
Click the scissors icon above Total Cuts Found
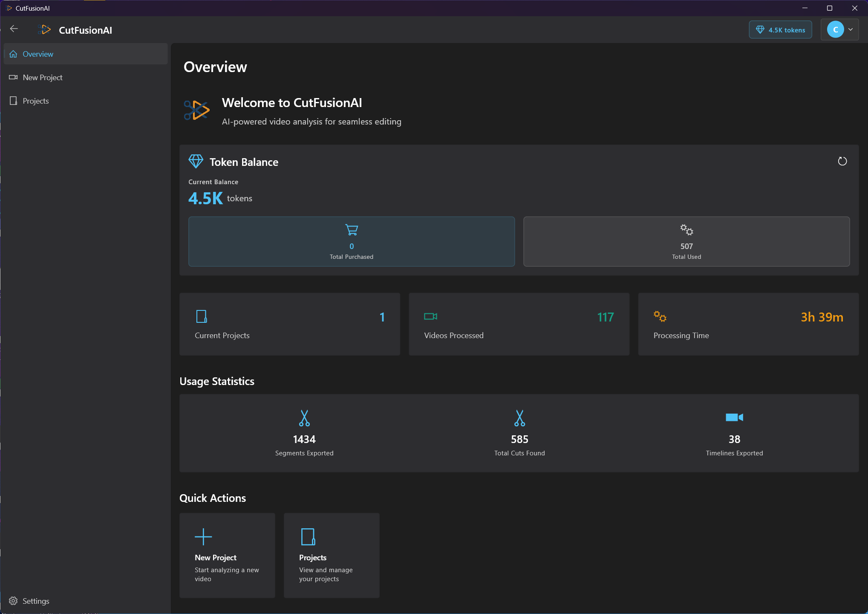click(x=519, y=418)
